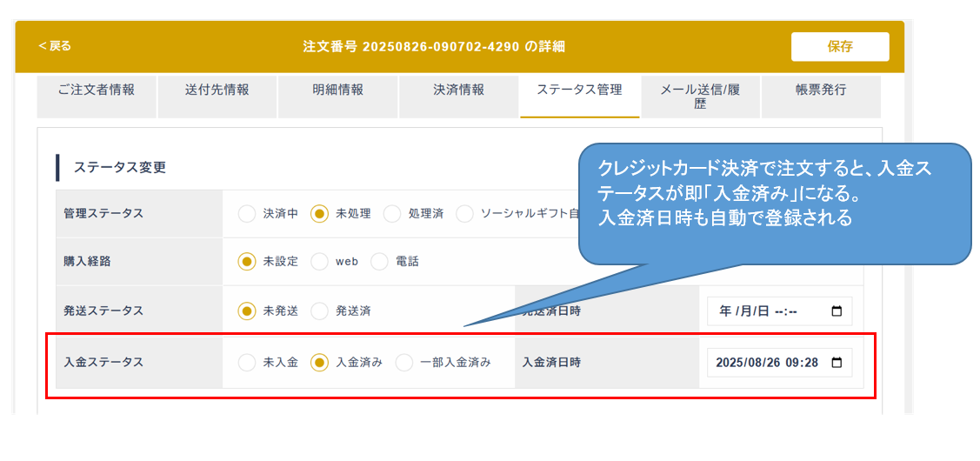The image size is (980, 461).
Task: Go back using the 戻る link
Action: 55,46
